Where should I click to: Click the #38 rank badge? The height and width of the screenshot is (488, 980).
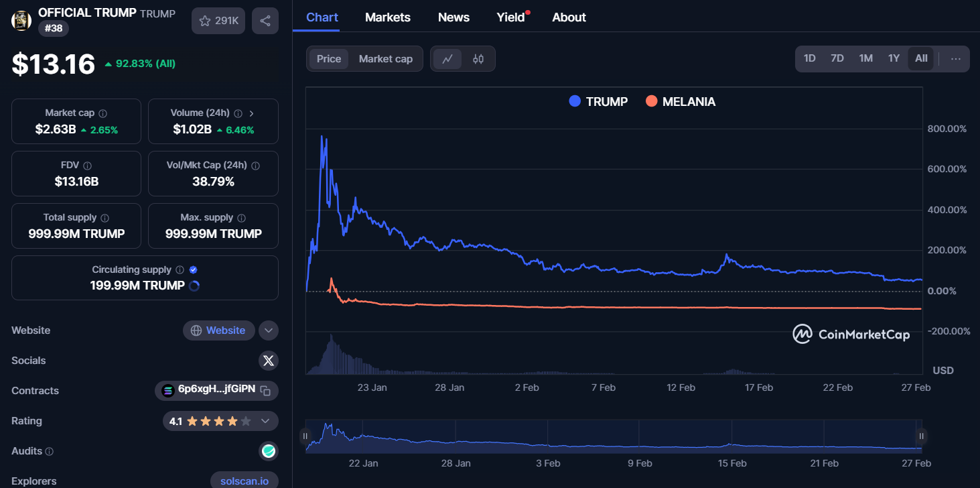54,28
